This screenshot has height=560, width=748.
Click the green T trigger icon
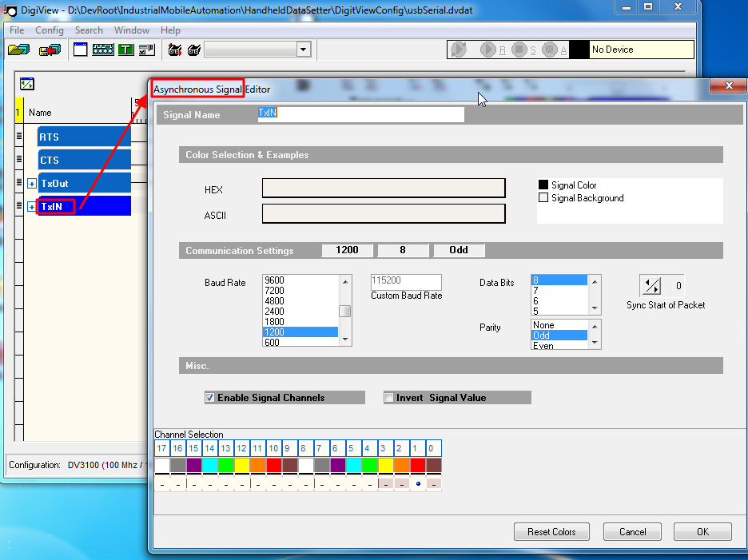[126, 50]
